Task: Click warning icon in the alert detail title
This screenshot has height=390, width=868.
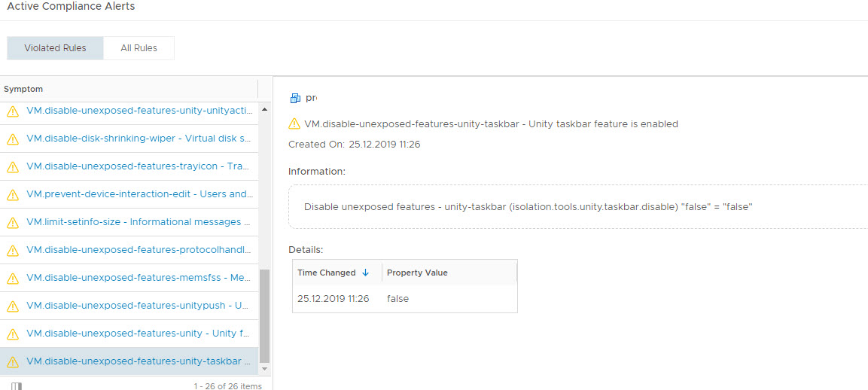Action: 294,124
